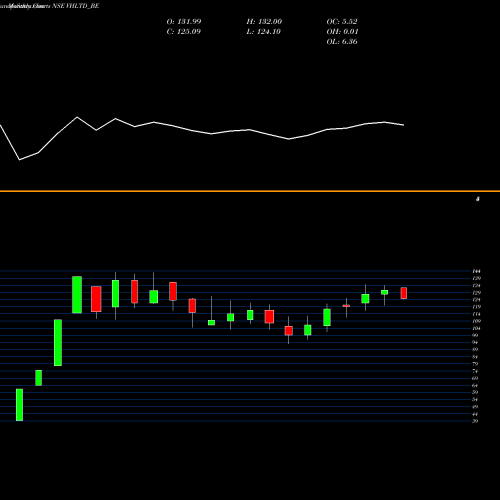Click the NSE VHLTD_BE chart title
Screen dimensions: 500x500
[x=76, y=6]
